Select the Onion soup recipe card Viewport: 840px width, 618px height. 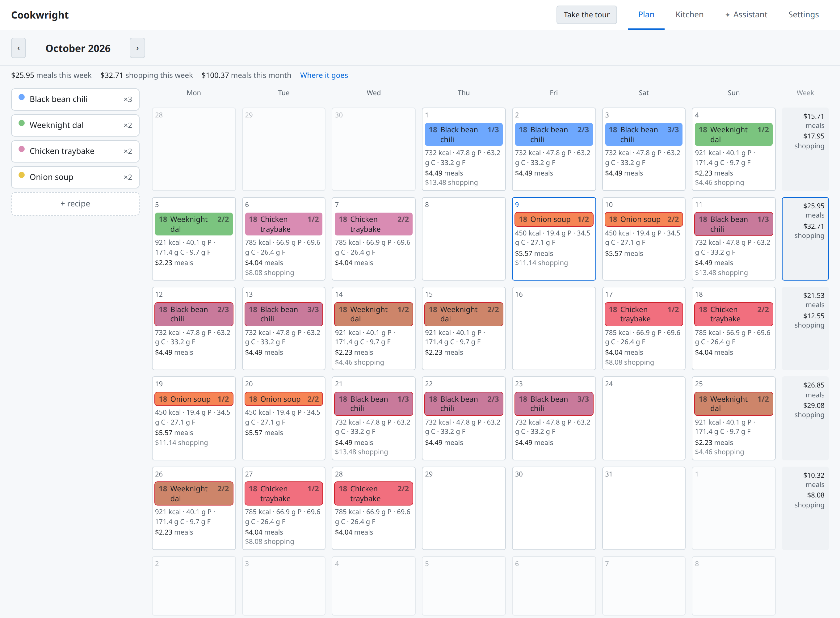[x=75, y=177]
